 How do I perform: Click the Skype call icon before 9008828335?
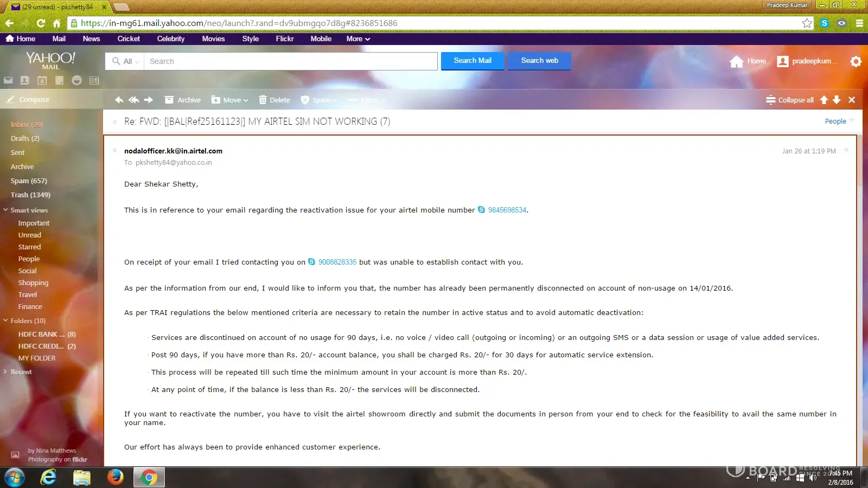[311, 262]
